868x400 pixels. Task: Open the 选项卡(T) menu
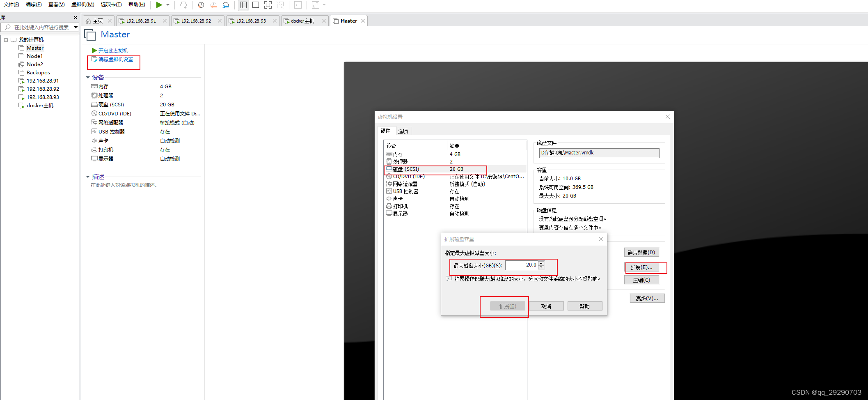pyautogui.click(x=111, y=5)
